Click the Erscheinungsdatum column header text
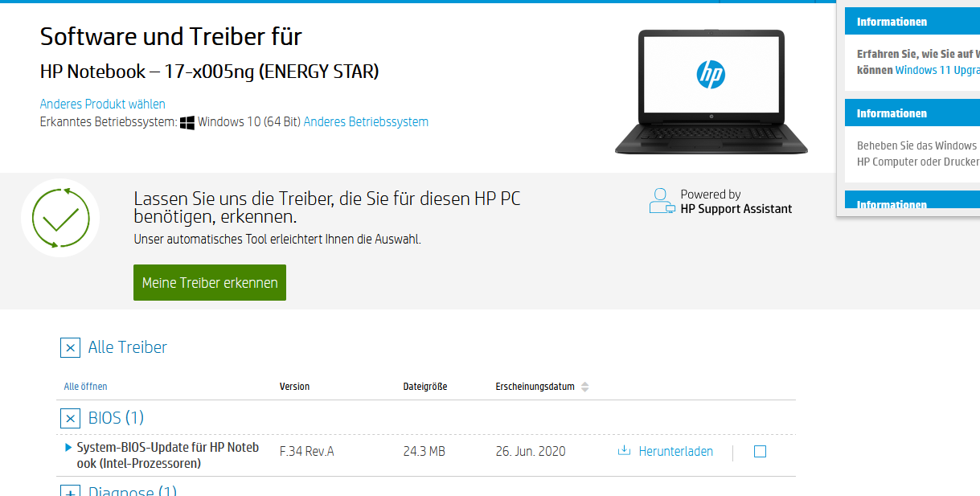 pyautogui.click(x=535, y=387)
